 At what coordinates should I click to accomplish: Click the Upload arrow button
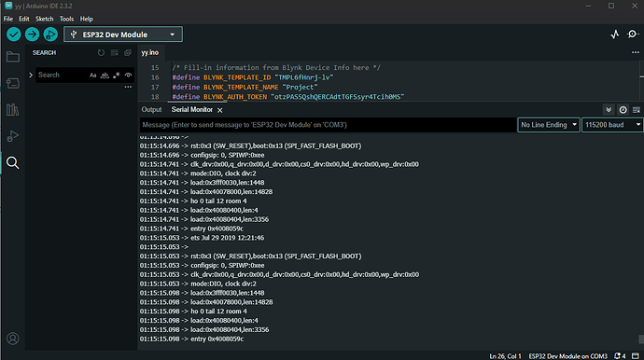(32, 35)
